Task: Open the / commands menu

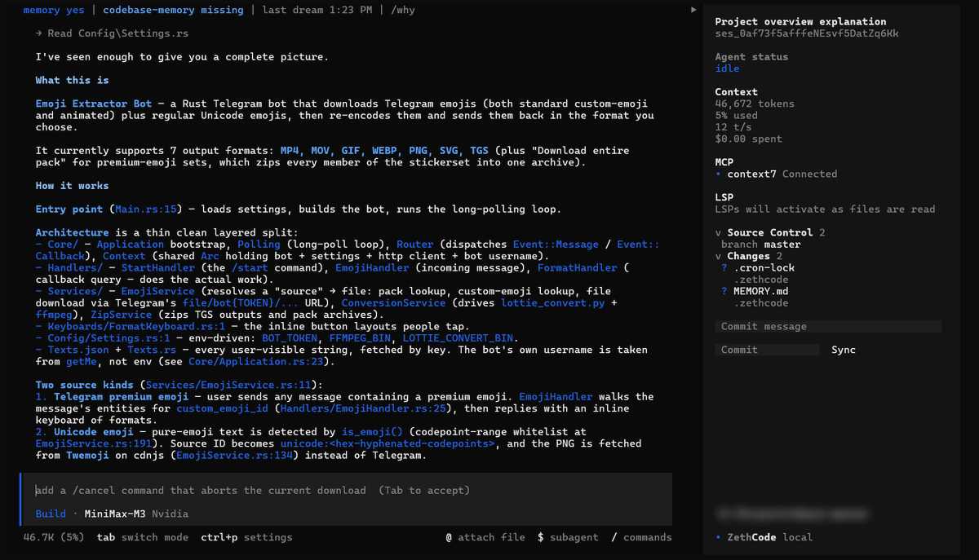Action: click(641, 537)
